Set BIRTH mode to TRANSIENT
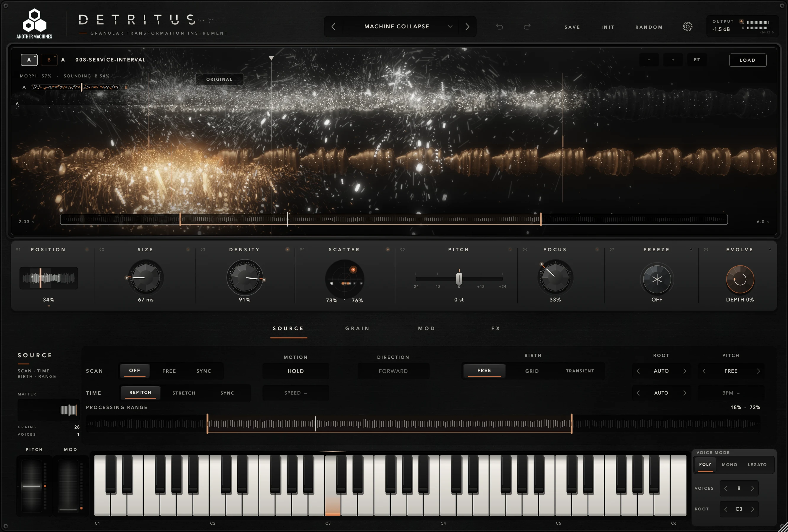The height and width of the screenshot is (532, 788). click(580, 371)
